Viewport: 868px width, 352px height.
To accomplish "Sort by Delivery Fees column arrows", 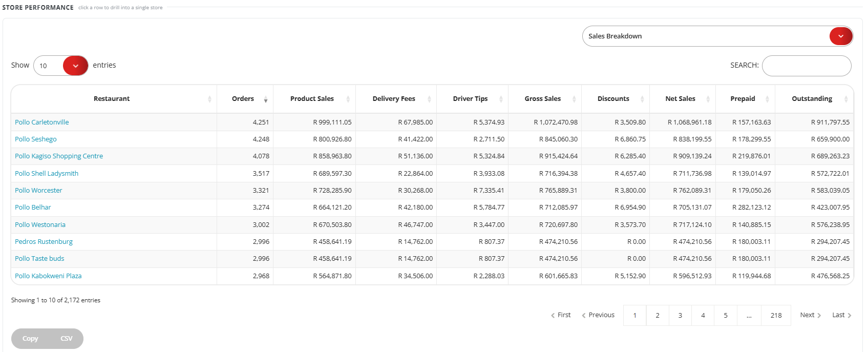I will 429,99.
